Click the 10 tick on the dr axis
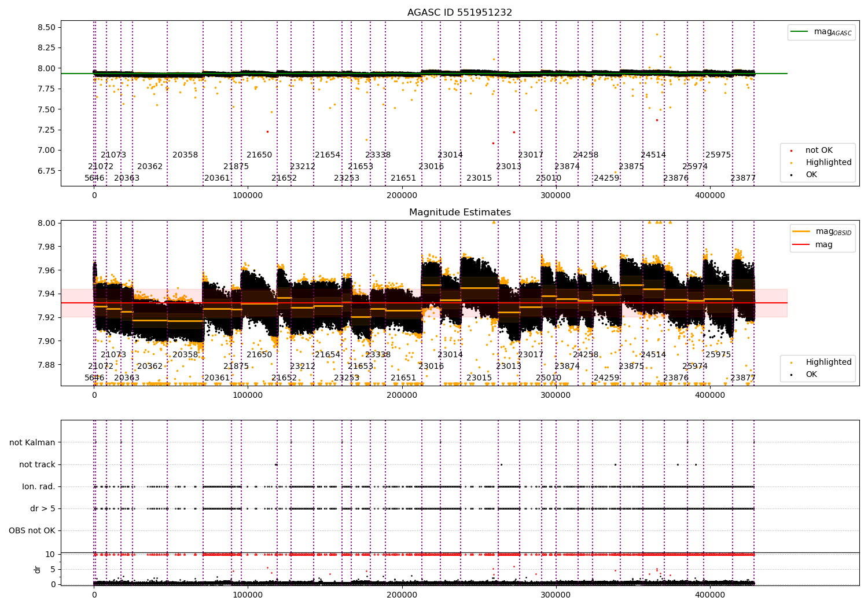This screenshot has height=608, width=868. click(x=50, y=554)
